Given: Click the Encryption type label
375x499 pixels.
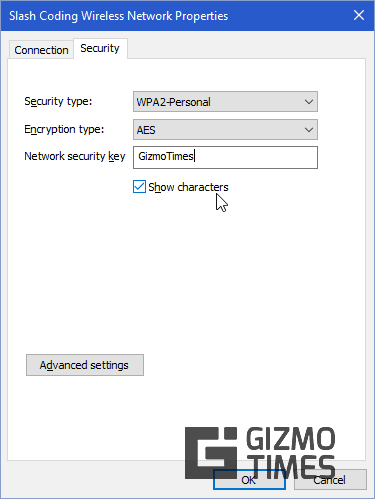Looking at the screenshot, I should pos(64,129).
